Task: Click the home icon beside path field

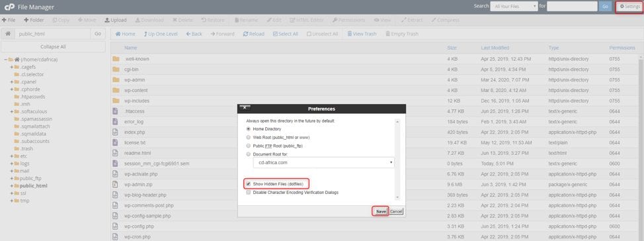Action: click(x=8, y=34)
